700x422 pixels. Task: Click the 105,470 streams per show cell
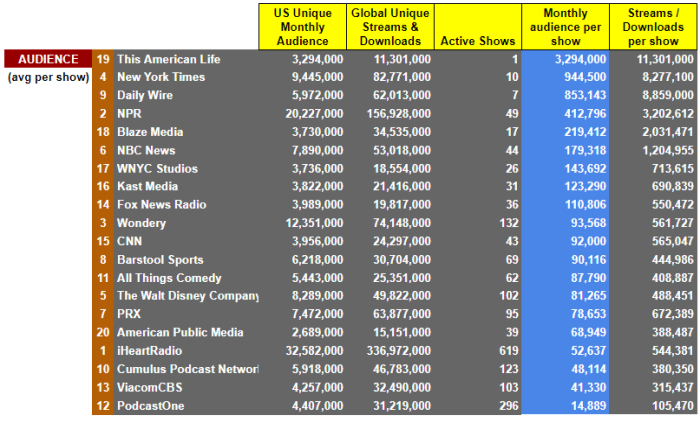673,405
